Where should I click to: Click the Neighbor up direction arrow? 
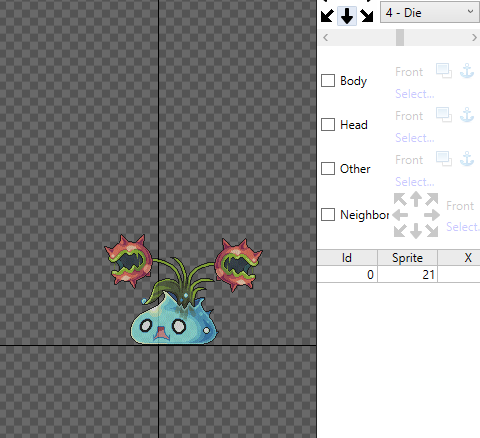coord(416,199)
